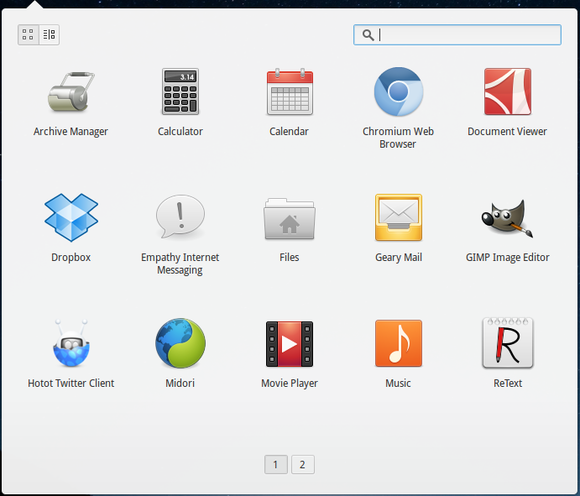Launch the Movie Player icon
580x496 pixels.
point(289,344)
